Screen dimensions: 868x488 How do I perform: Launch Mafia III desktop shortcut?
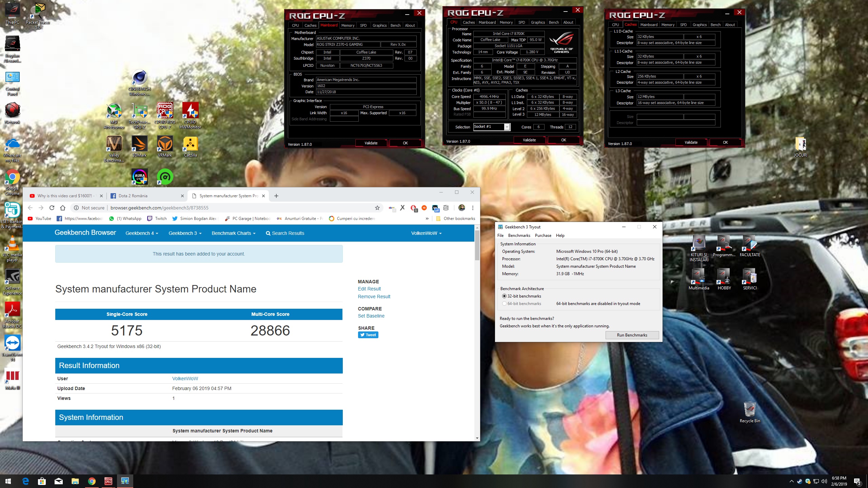pos(12,380)
